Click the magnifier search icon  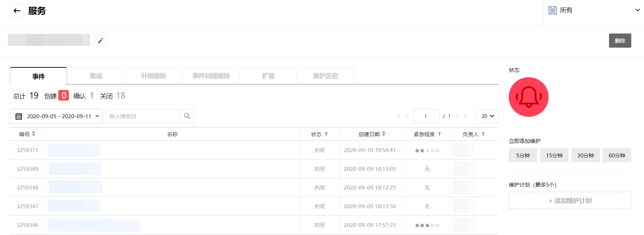pos(187,116)
